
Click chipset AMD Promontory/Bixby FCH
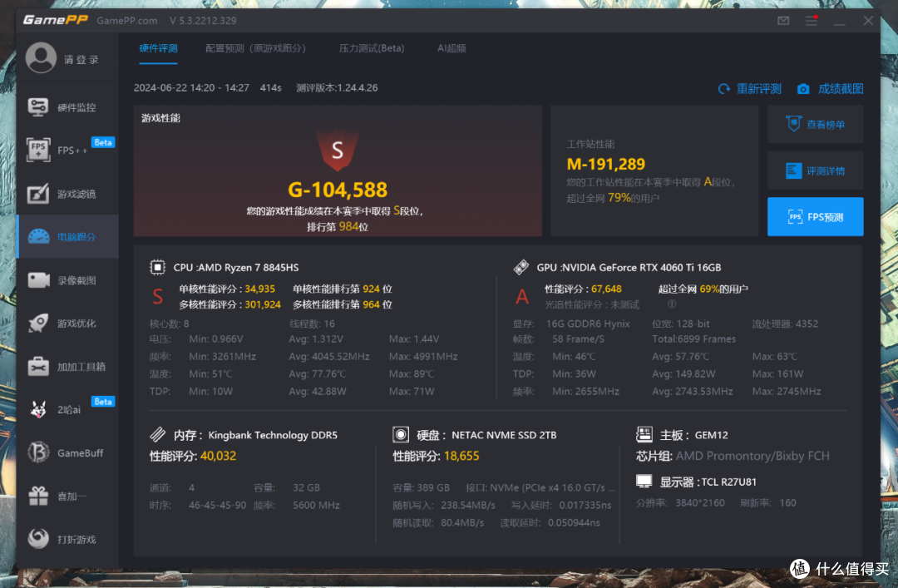[x=752, y=457]
